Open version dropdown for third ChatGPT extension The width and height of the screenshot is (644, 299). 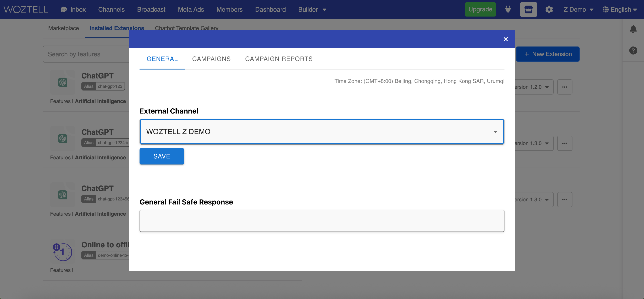[534, 200]
